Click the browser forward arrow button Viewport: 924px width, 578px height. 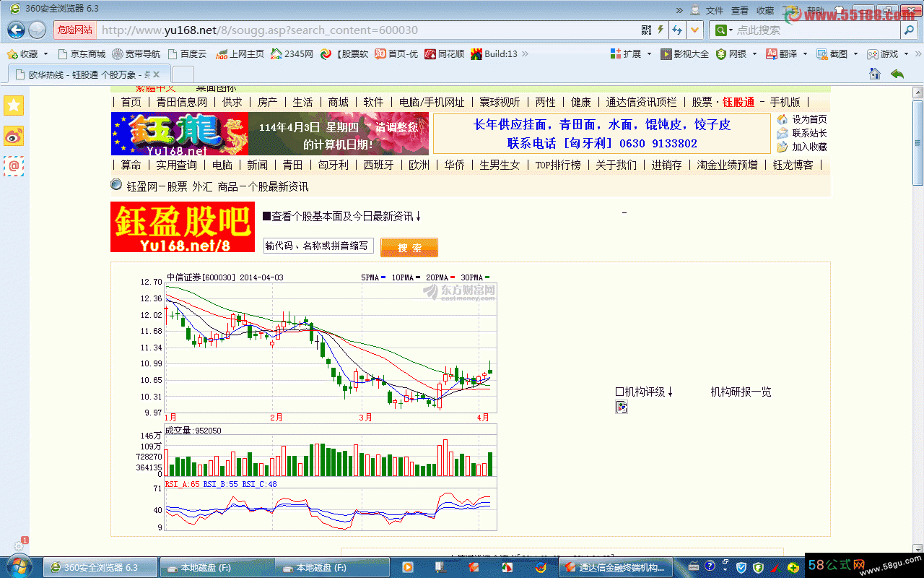38,30
